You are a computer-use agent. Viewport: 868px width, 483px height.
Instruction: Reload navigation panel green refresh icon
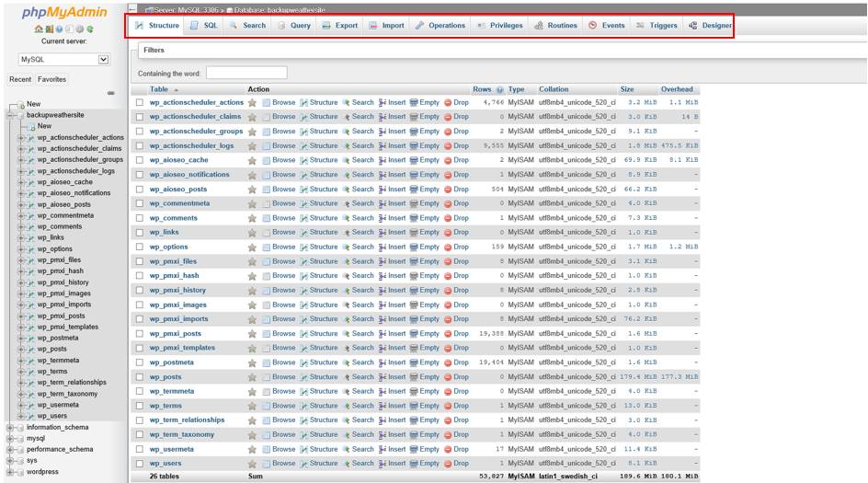[x=90, y=29]
